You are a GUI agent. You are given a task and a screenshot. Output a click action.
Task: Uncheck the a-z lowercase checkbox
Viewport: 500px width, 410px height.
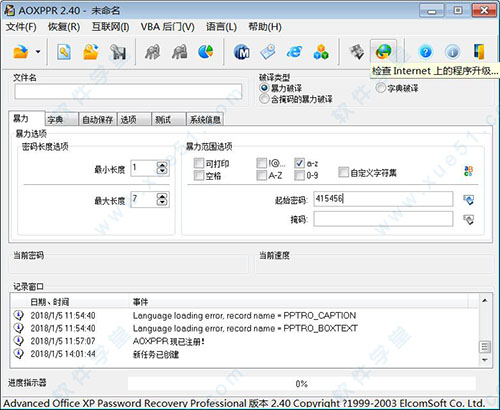tap(299, 163)
